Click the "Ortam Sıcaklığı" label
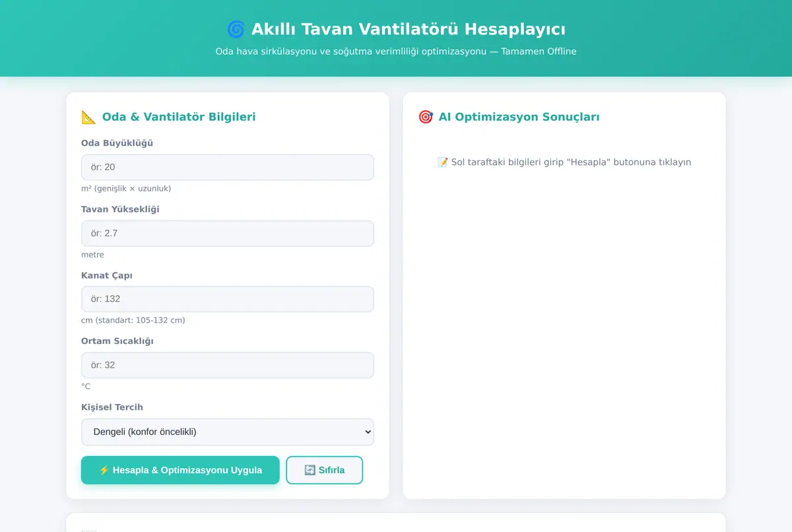The height and width of the screenshot is (532, 792). [117, 341]
